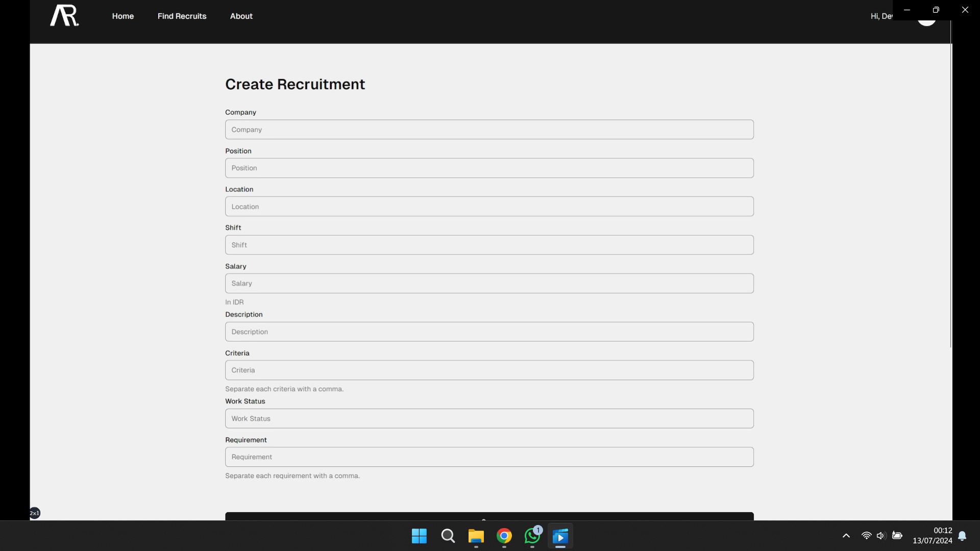Open Find Recruits page
980x551 pixels.
tap(182, 16)
